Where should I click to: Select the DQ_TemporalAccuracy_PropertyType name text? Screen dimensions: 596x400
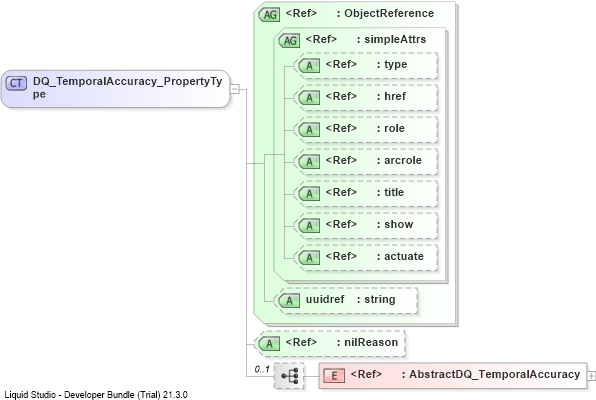pyautogui.click(x=127, y=87)
